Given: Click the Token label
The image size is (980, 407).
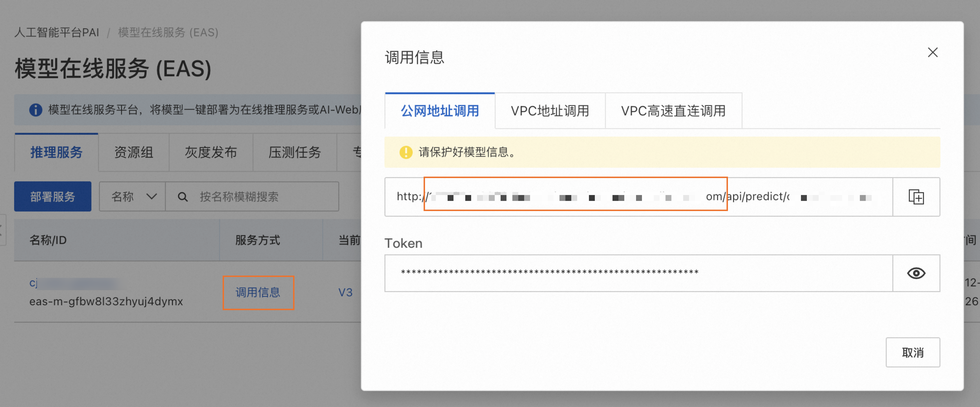Looking at the screenshot, I should [403, 243].
